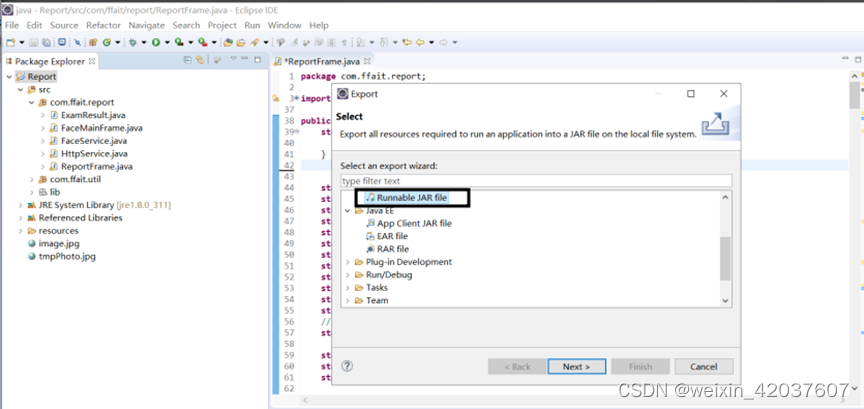Click the Last Edit Location arrow icon
Viewport: 864px width, 409px height.
coord(407,42)
